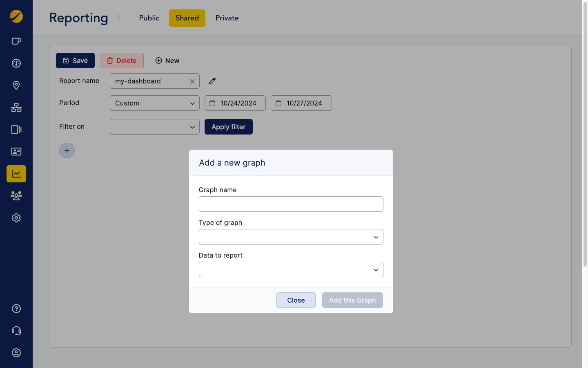The height and width of the screenshot is (368, 588).
Task: Open the Period dropdown showing Custom
Action: pos(154,103)
